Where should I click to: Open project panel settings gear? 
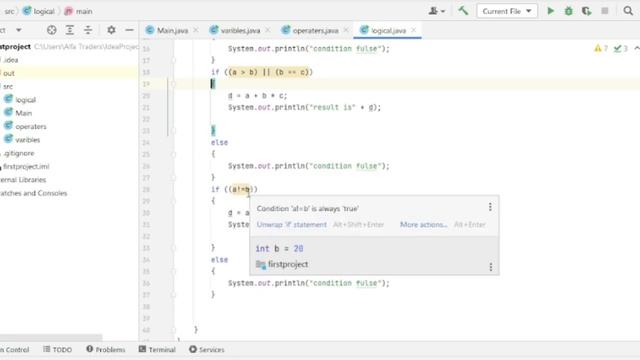tap(111, 30)
